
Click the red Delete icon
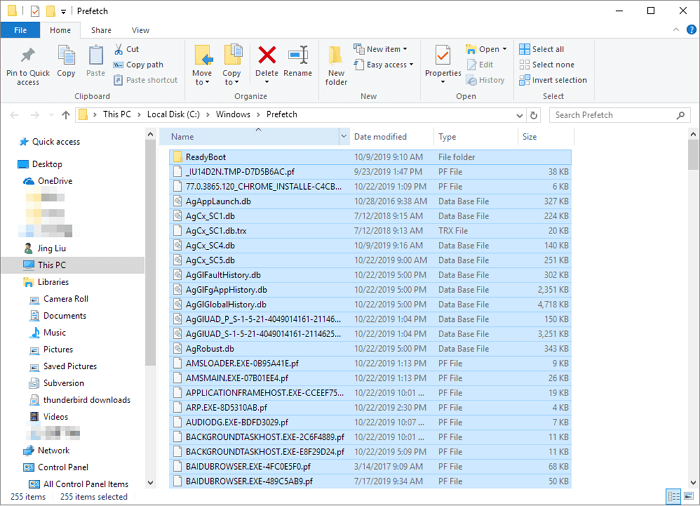pos(267,55)
